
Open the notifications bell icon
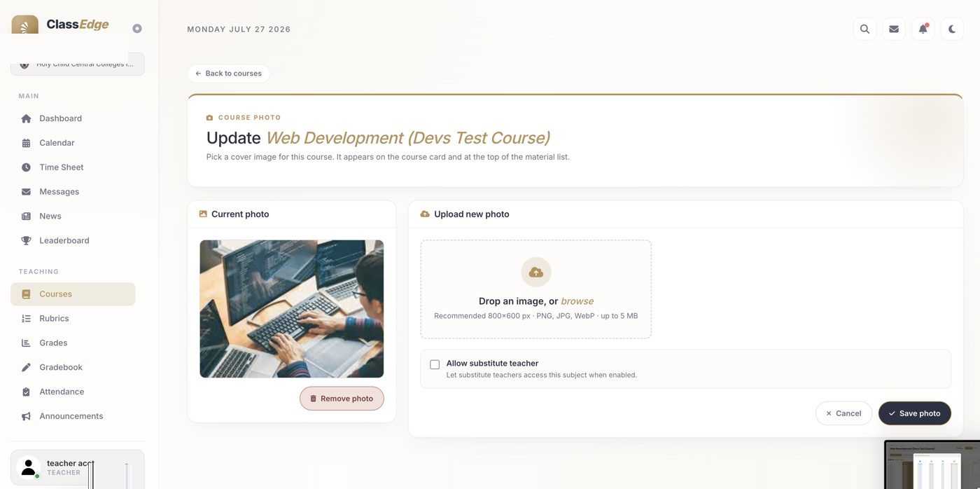click(923, 29)
